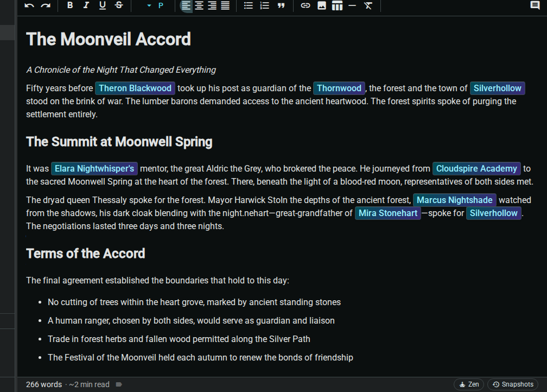Click the bullet about the Silver Path
The image size is (547, 392).
point(179,339)
